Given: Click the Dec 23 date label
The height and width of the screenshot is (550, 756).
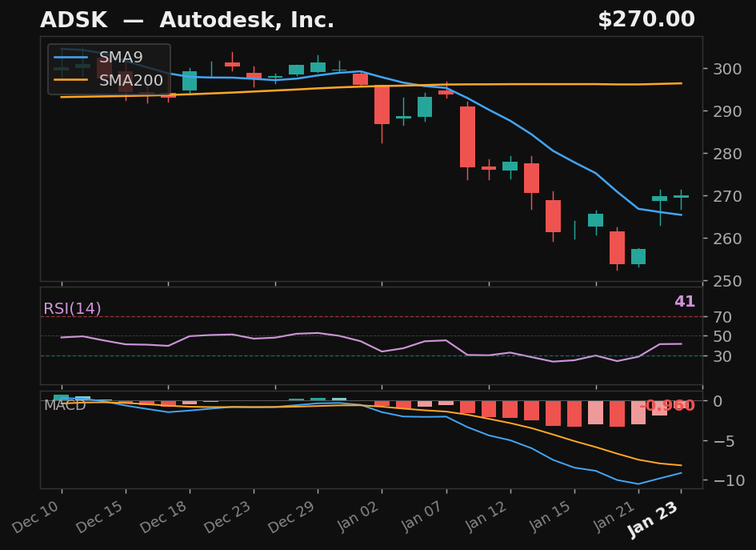Looking at the screenshot, I should (x=228, y=516).
